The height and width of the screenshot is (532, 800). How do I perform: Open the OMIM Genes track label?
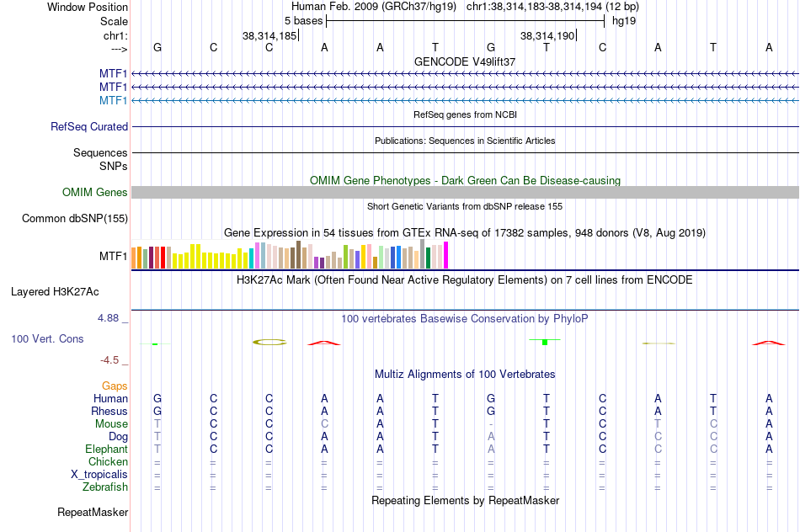(x=95, y=192)
